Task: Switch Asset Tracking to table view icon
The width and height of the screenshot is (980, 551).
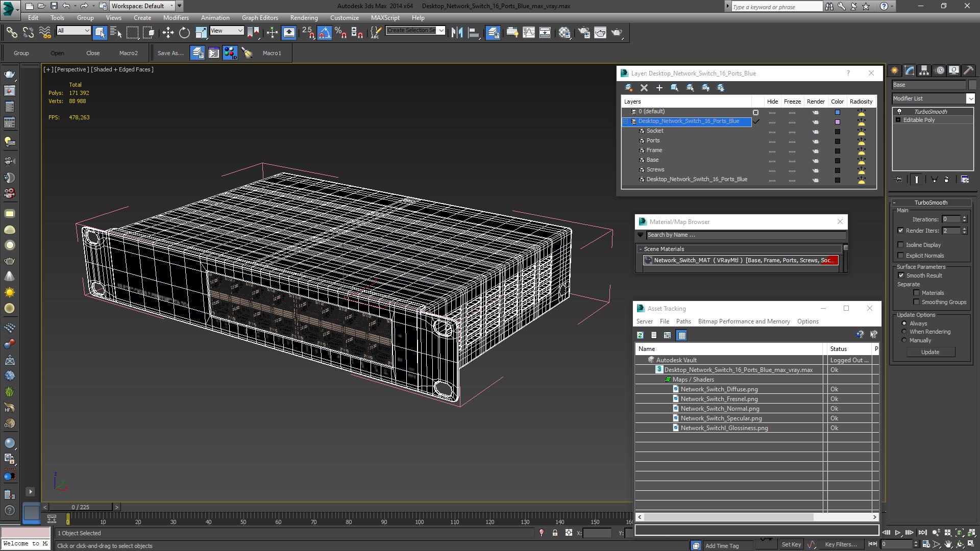Action: click(681, 335)
